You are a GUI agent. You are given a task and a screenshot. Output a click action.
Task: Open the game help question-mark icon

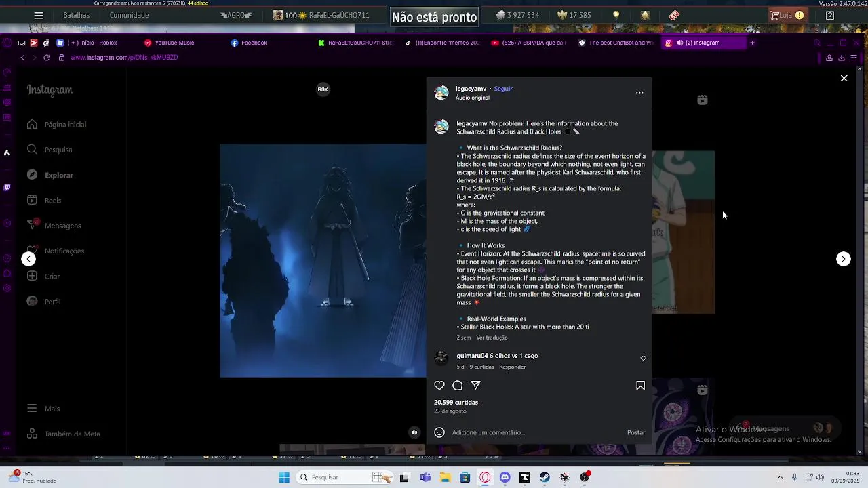pyautogui.click(x=829, y=15)
